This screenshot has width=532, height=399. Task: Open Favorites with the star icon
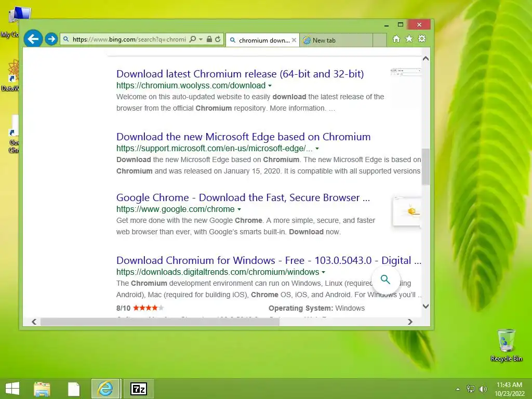409,39
